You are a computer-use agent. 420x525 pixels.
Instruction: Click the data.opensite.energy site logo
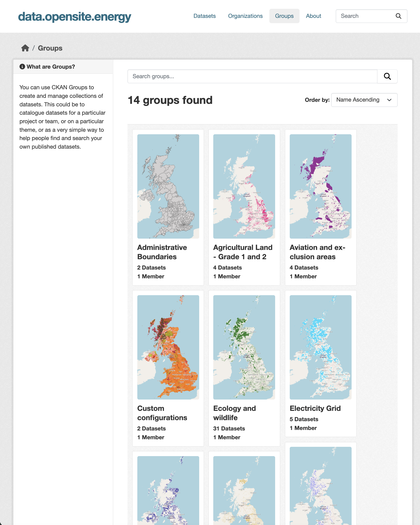(74, 17)
